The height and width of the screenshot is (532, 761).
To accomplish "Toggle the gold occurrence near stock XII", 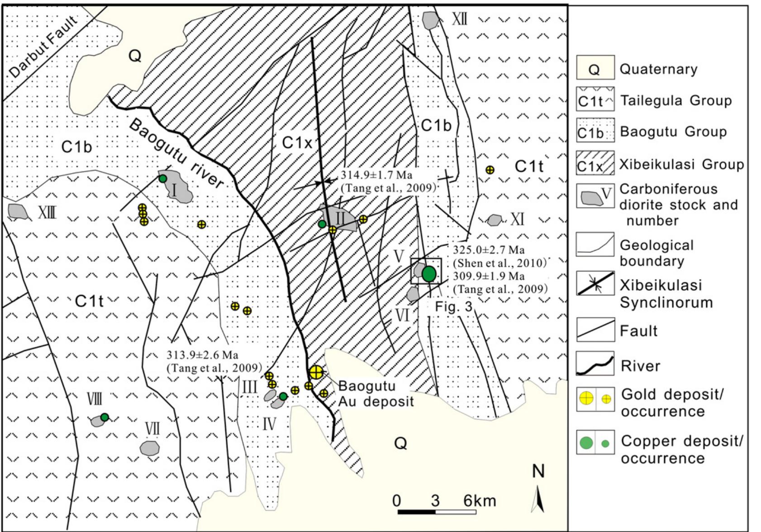I will pos(490,170).
